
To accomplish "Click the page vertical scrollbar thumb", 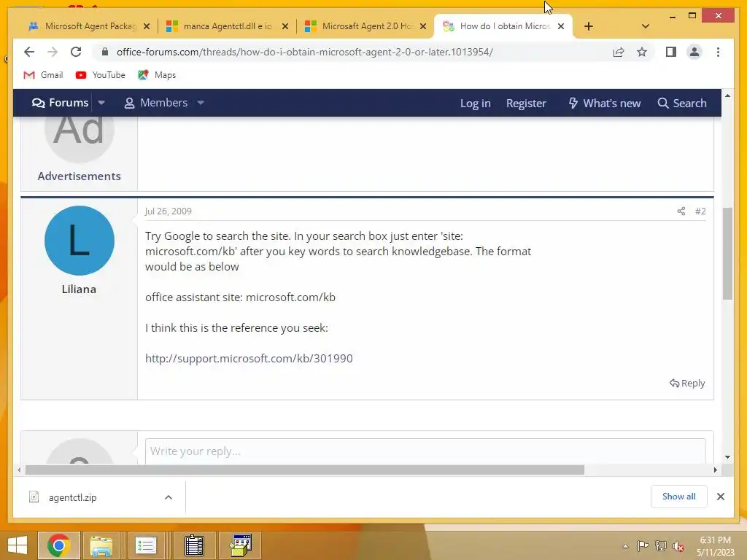I will click(x=727, y=253).
